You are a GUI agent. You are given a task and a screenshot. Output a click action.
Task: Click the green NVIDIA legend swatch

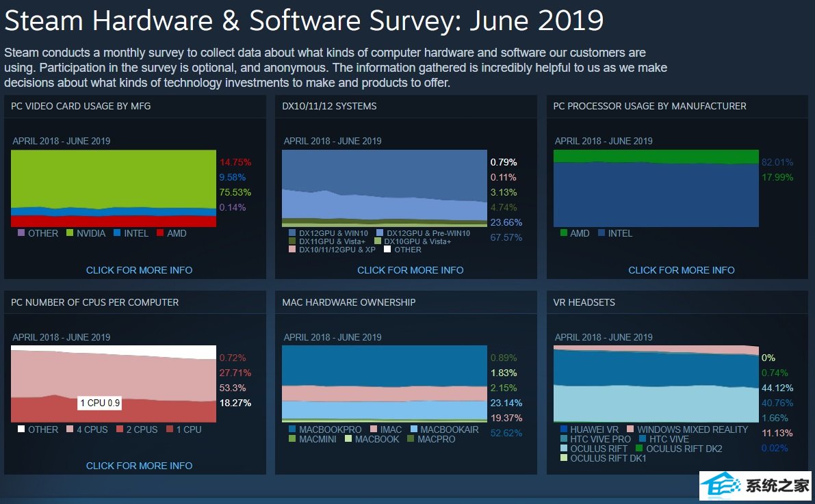[70, 233]
